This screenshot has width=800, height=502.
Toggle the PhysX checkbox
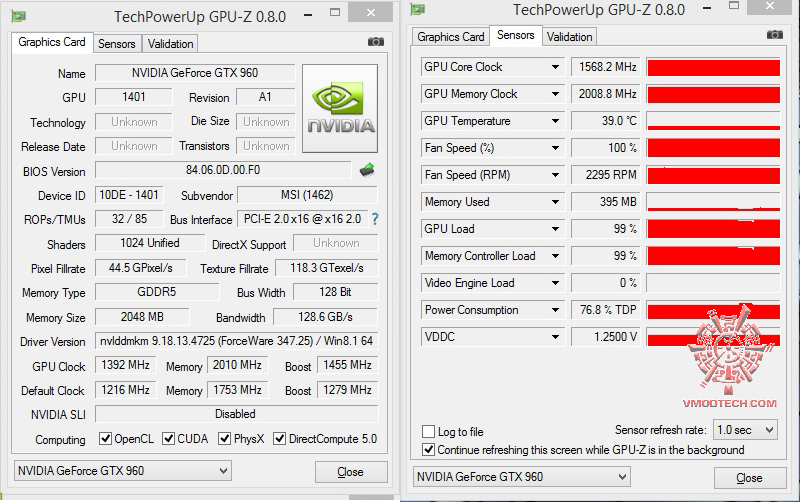tap(224, 438)
